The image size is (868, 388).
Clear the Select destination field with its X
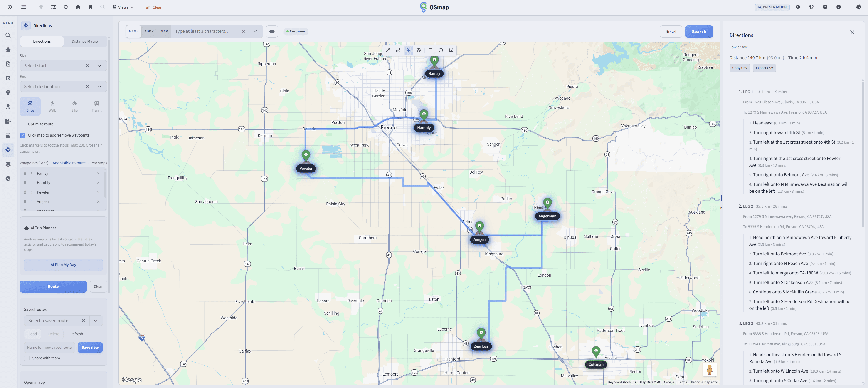[88, 86]
